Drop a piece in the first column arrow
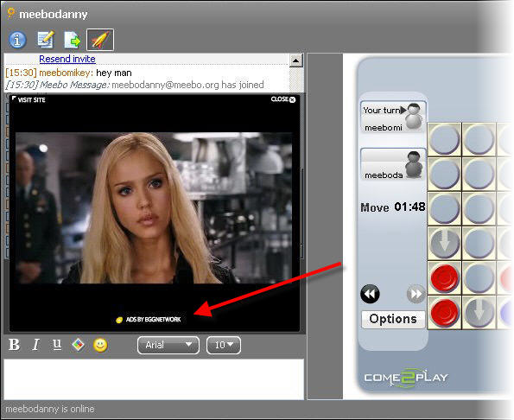Viewport: 514px width, 420px height. point(444,244)
